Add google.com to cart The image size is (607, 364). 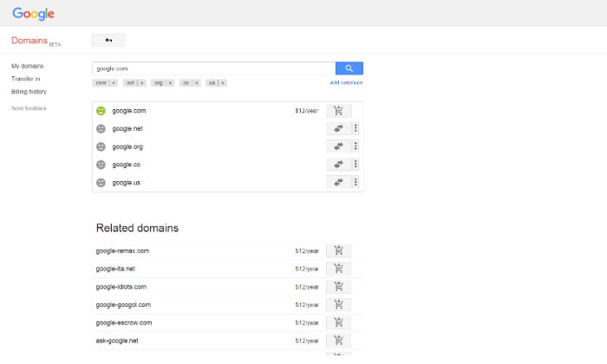(x=339, y=111)
